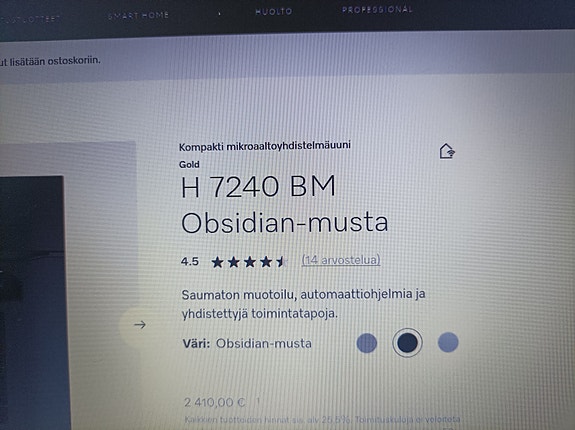Click the H 7240 BM Obsidian-musta title
The height and width of the screenshot is (430, 575).
pos(285,205)
